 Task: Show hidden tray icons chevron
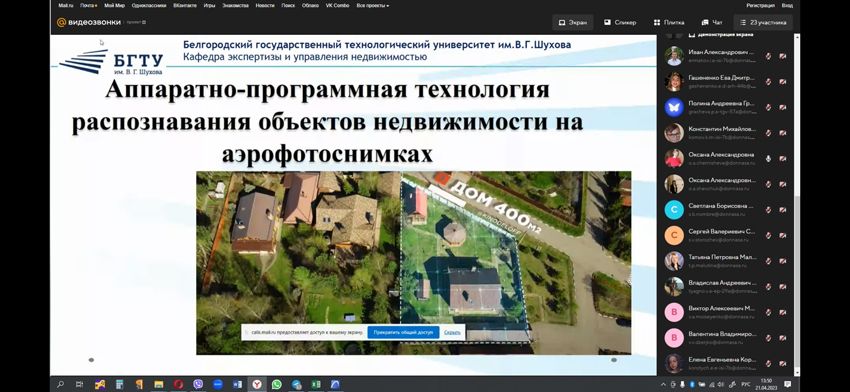point(663,384)
